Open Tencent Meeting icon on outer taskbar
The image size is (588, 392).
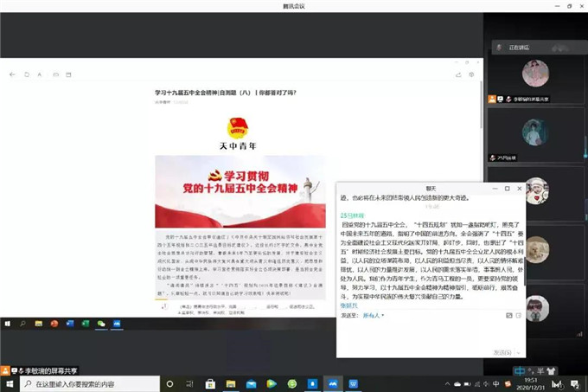[333, 383]
